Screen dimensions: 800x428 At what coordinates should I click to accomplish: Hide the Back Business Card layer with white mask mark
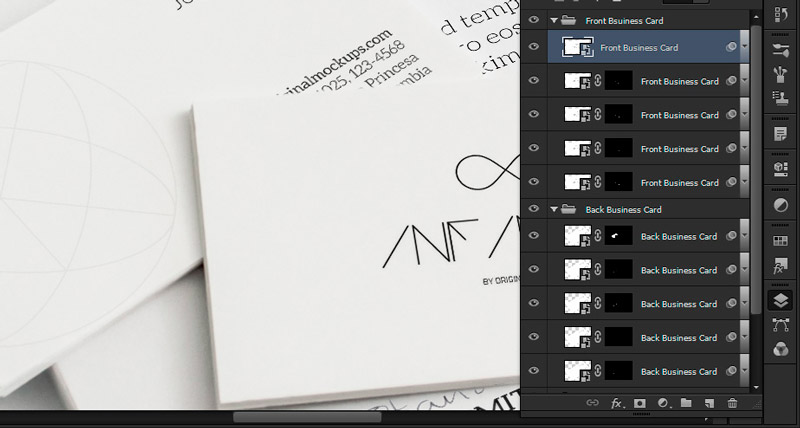coord(534,235)
